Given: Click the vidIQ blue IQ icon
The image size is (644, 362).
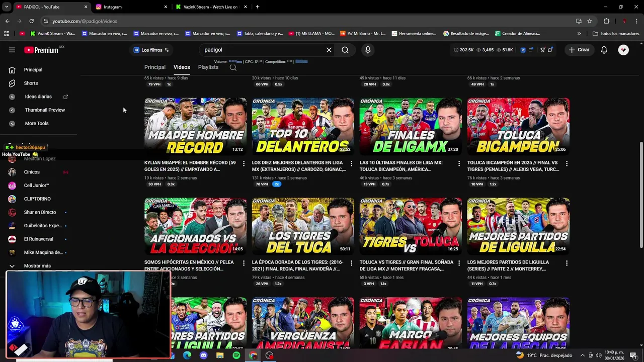Looking at the screenshot, I should [x=523, y=50].
